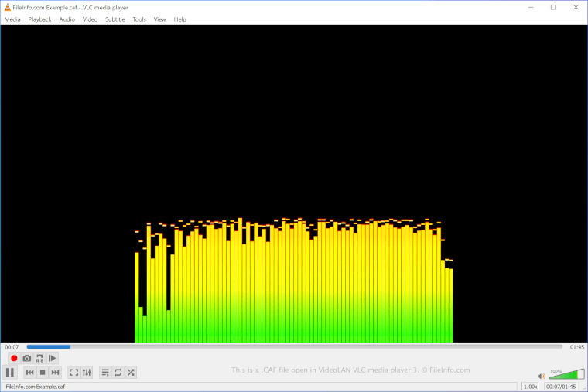This screenshot has width=588, height=392.
Task: Mute audio with the speaker icon
Action: click(x=542, y=376)
